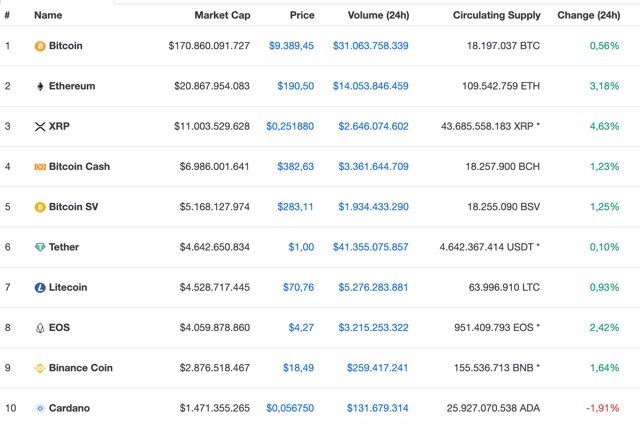Image resolution: width=640 pixels, height=426 pixels.
Task: Click the orange Bitcoin coin icon
Action: coord(40,46)
